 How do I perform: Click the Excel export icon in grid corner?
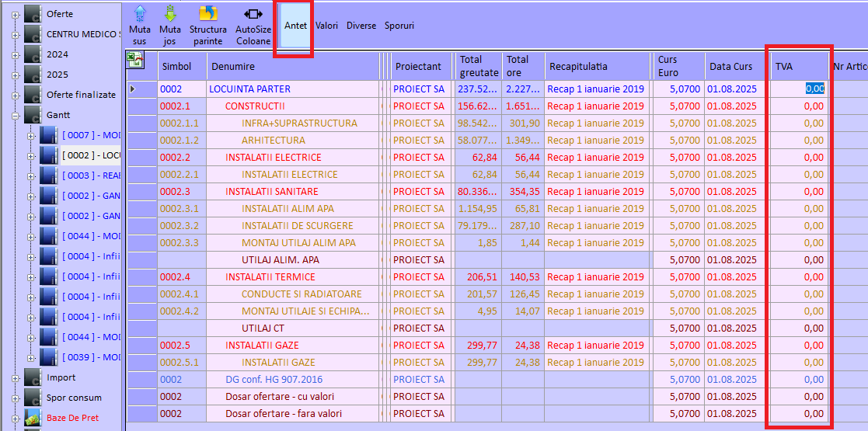[135, 61]
